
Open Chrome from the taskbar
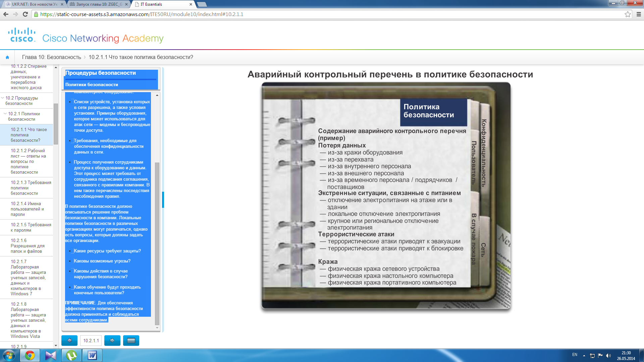(x=30, y=355)
